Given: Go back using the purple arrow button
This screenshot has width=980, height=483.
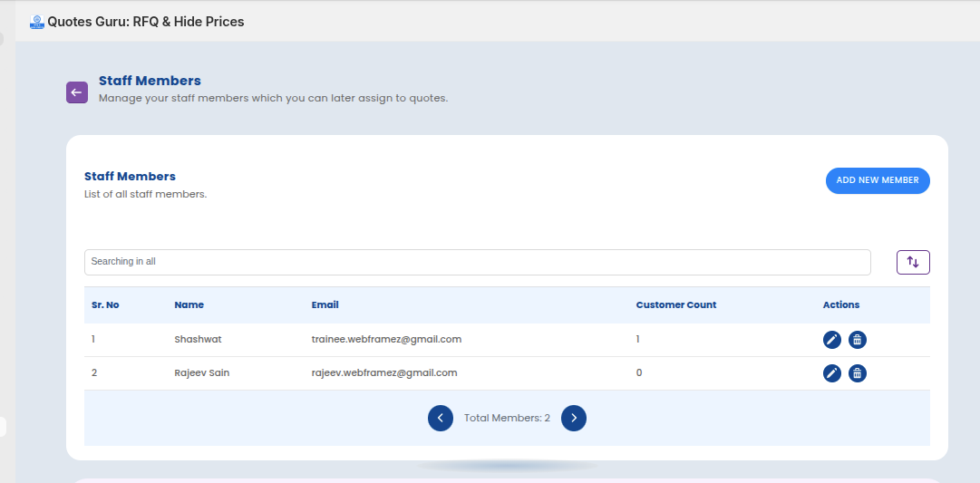Looking at the screenshot, I should point(77,92).
